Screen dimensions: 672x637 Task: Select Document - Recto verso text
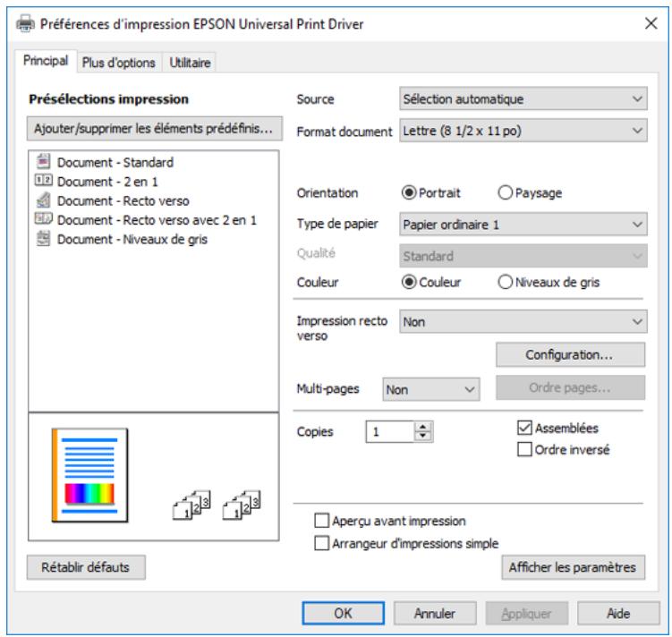123,200
